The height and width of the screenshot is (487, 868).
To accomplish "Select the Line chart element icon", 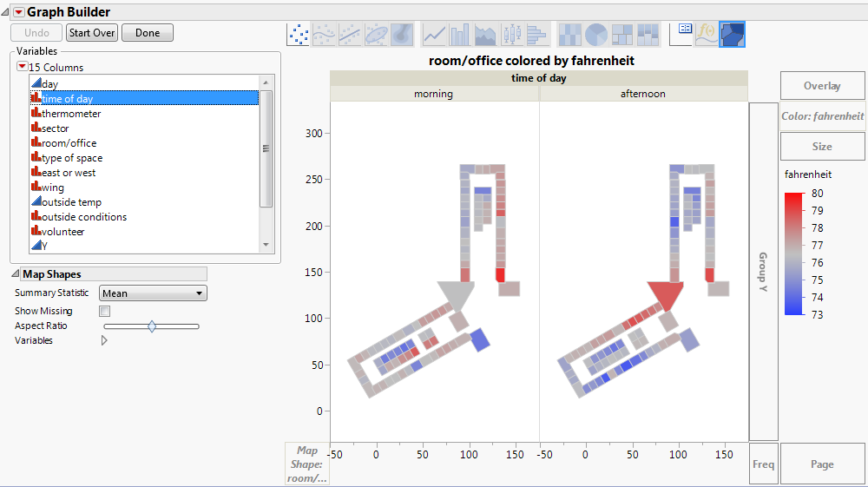I will pyautogui.click(x=434, y=34).
